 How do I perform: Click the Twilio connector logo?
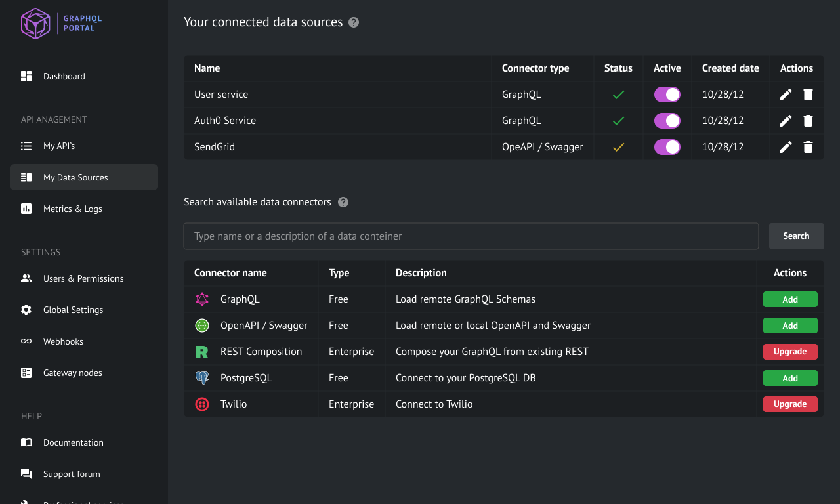point(202,404)
